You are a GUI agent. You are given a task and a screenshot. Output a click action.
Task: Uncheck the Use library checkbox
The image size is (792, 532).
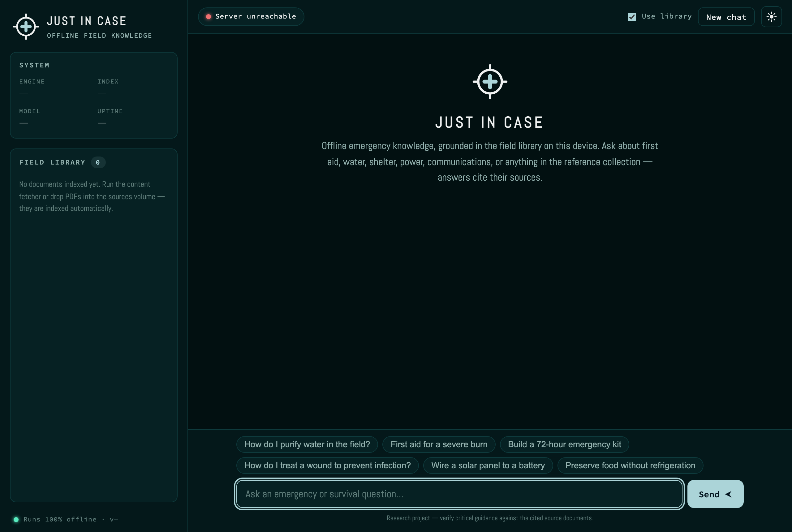631,17
